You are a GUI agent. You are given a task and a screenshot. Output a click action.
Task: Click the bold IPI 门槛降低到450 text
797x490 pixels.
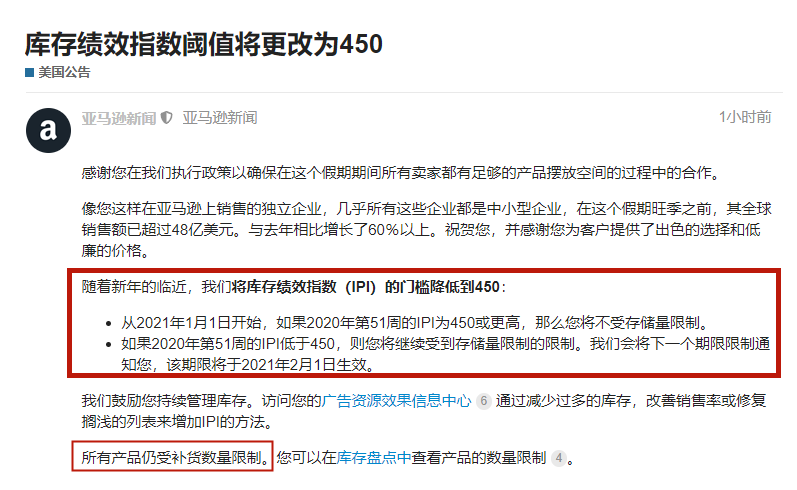[x=365, y=287]
